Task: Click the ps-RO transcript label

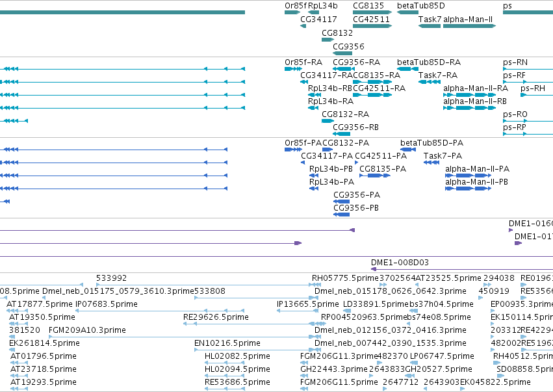Action: (x=515, y=114)
